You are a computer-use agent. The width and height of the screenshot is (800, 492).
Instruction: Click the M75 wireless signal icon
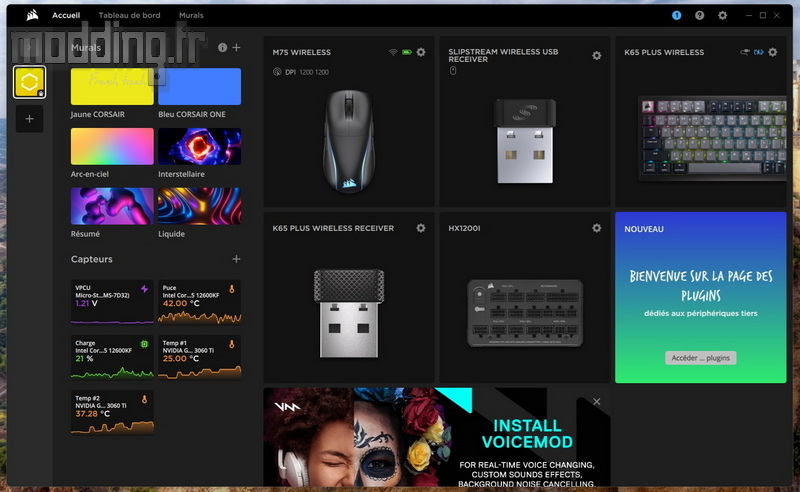pyautogui.click(x=393, y=52)
